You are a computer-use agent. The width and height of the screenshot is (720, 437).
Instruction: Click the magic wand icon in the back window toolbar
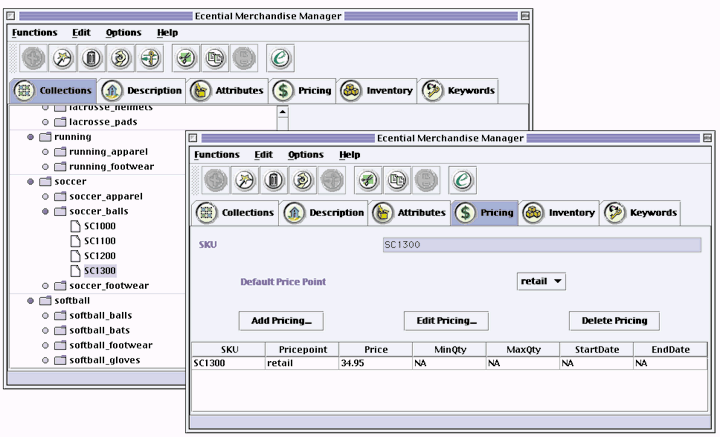62,58
